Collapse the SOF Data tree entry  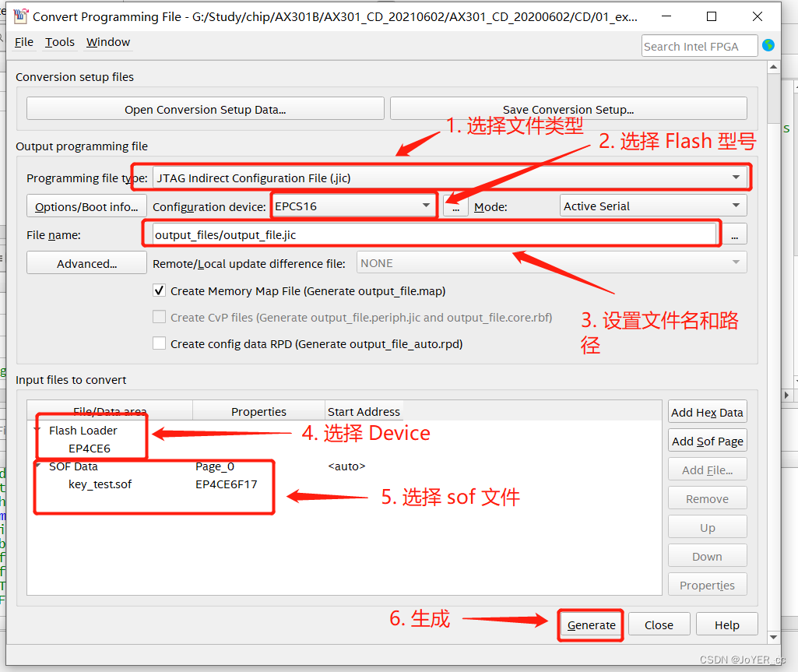pos(37,466)
